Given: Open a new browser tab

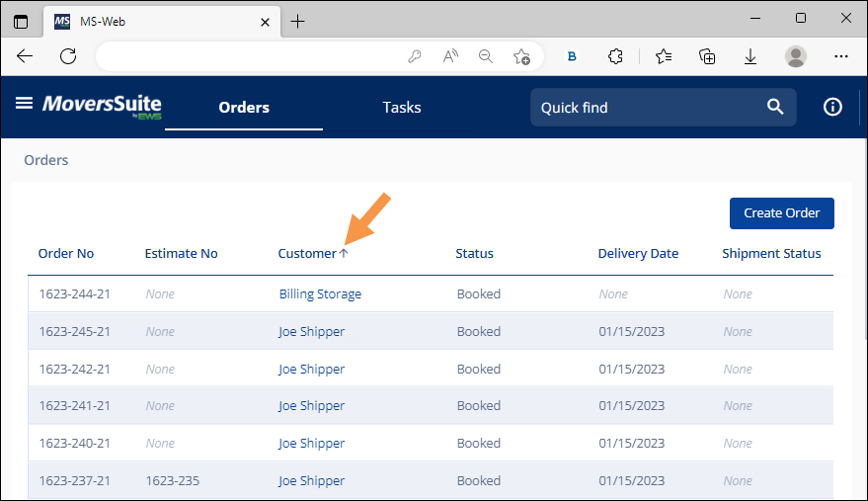Looking at the screenshot, I should coord(298,21).
